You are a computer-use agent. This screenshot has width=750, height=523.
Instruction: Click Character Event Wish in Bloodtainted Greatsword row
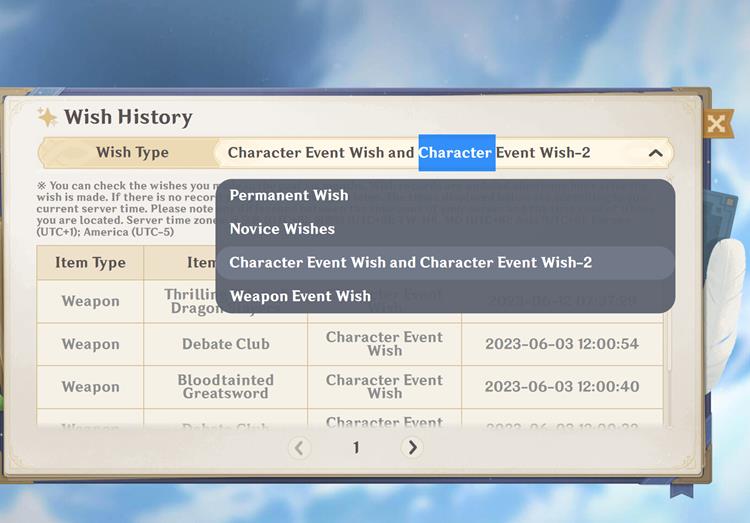[385, 387]
